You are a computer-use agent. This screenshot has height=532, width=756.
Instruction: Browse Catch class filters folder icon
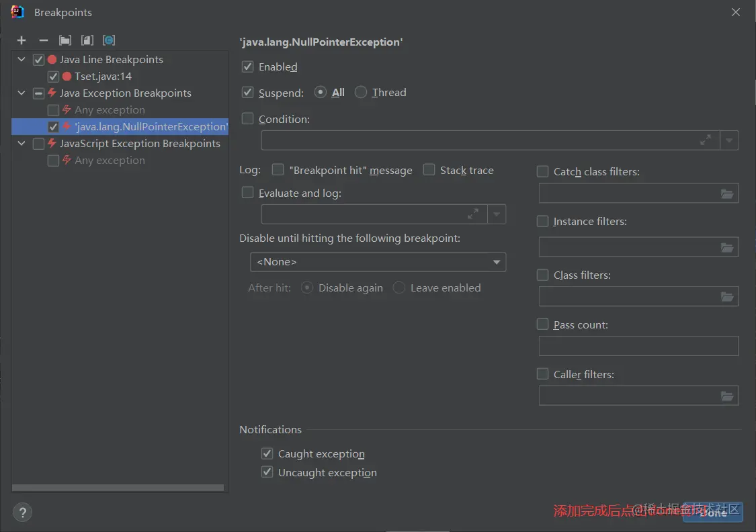point(726,193)
